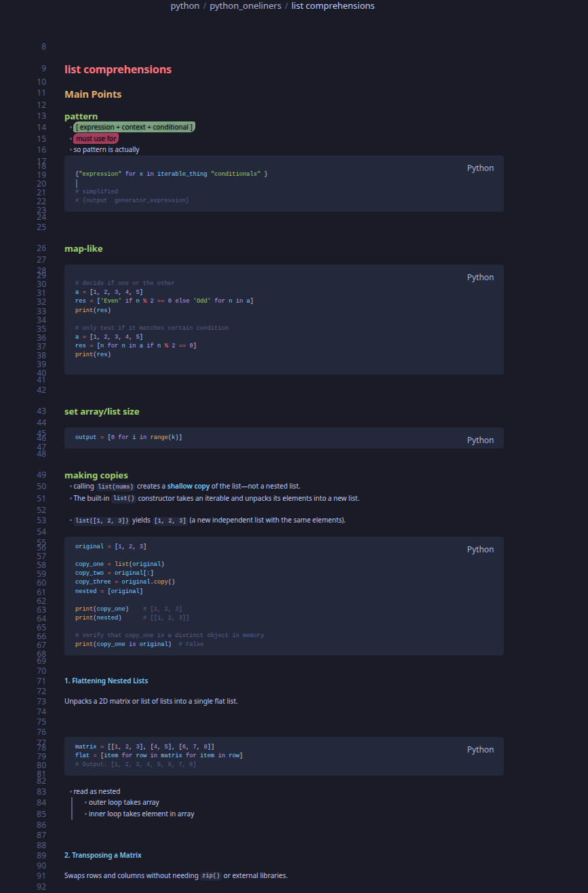Open Python language selector in the range(k) code block
Viewport: 588px width, 893px height.
[x=480, y=440]
